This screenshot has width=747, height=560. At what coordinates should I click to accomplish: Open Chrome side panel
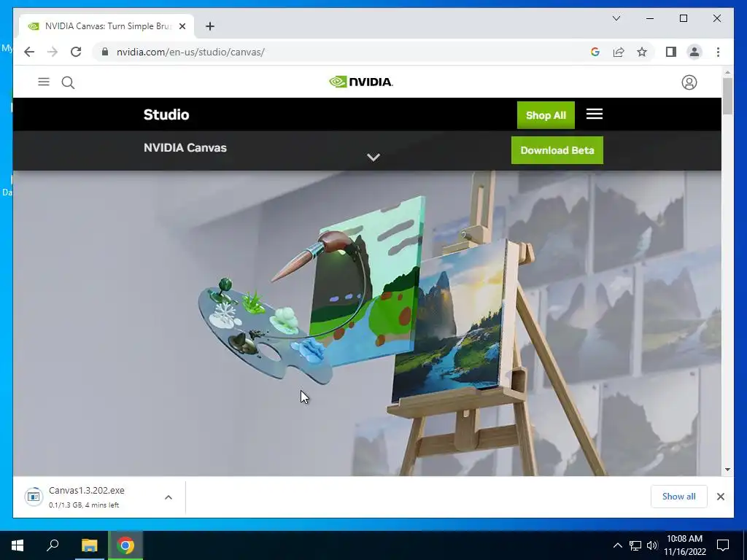[x=671, y=52]
